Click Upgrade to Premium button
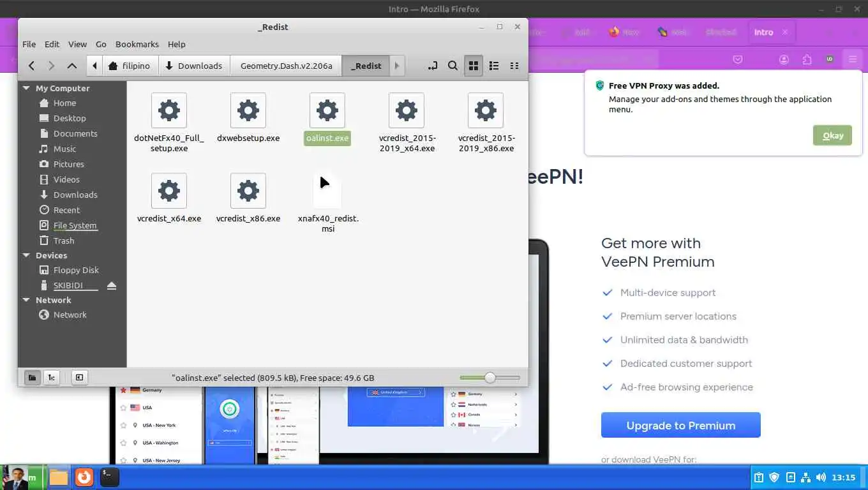This screenshot has width=868, height=490. pos(680,426)
